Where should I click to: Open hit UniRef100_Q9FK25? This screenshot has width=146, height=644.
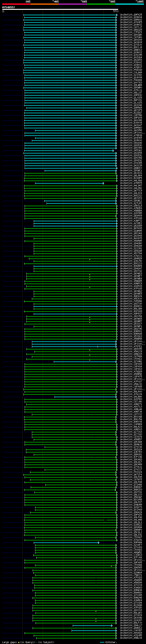[131, 15]
